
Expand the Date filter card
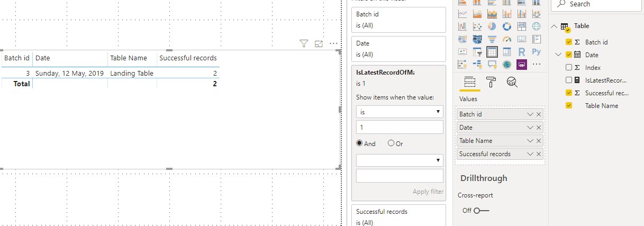click(399, 49)
